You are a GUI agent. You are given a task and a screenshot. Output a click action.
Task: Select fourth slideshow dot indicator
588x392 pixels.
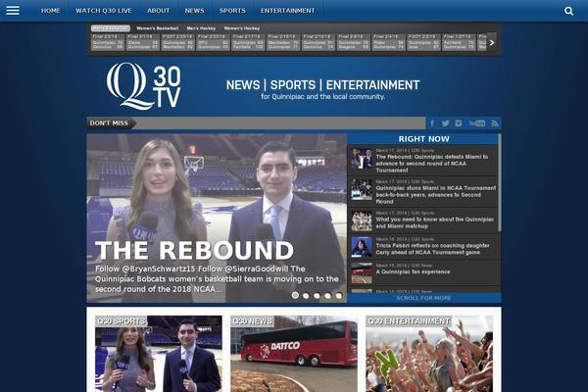[x=327, y=296]
